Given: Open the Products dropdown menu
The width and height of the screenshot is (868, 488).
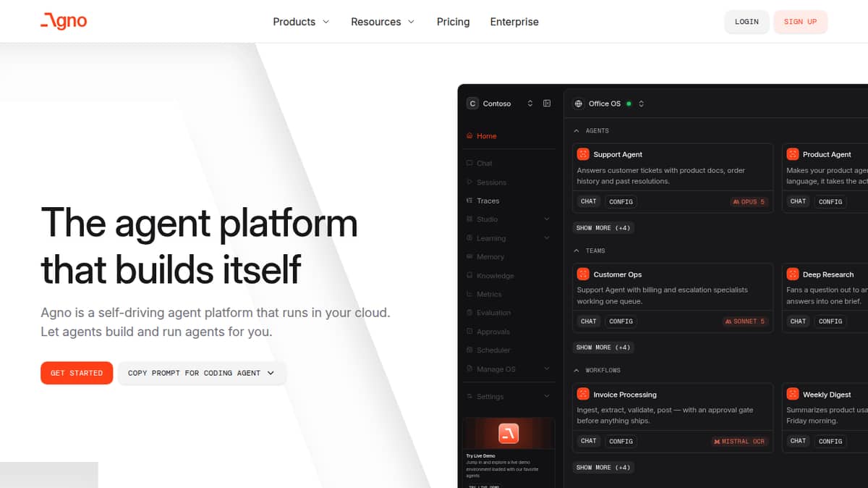Looking at the screenshot, I should [x=301, y=22].
